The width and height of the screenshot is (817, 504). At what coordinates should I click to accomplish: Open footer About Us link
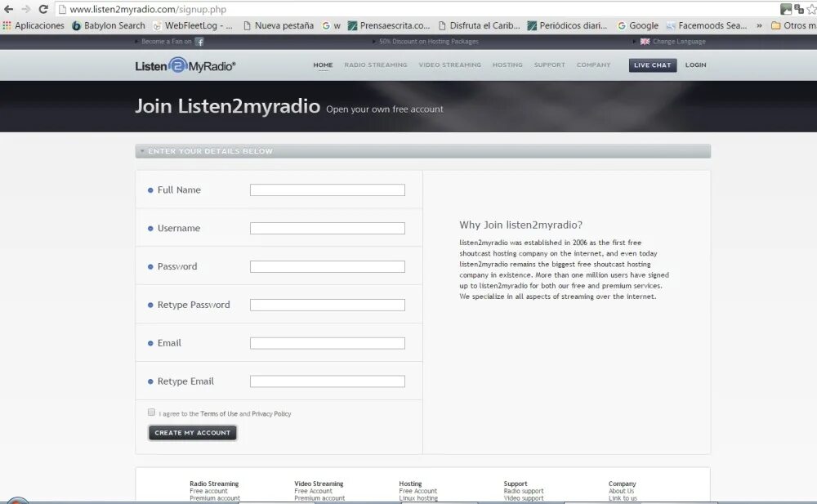click(621, 491)
